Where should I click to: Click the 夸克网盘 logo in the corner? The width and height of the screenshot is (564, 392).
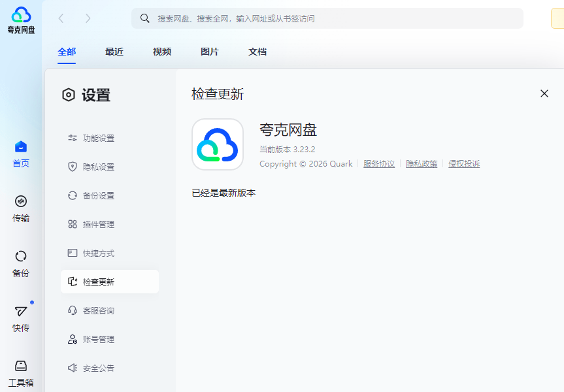(x=20, y=18)
